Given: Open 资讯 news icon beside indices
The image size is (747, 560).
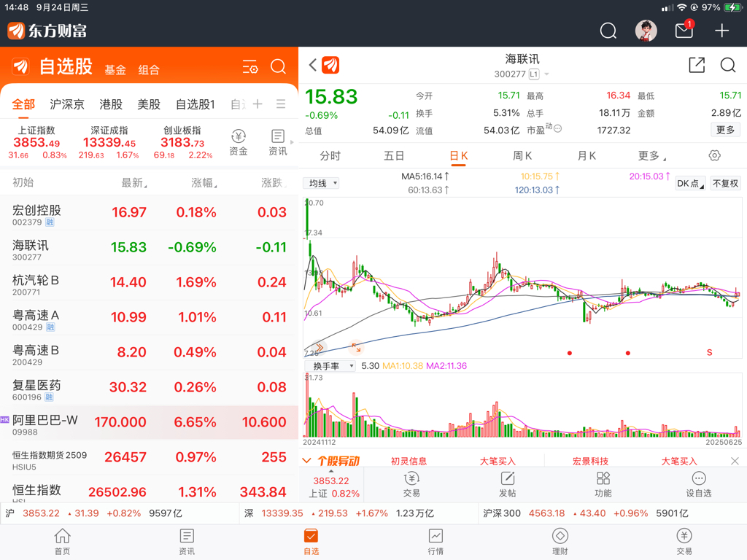Looking at the screenshot, I should click(x=278, y=142).
